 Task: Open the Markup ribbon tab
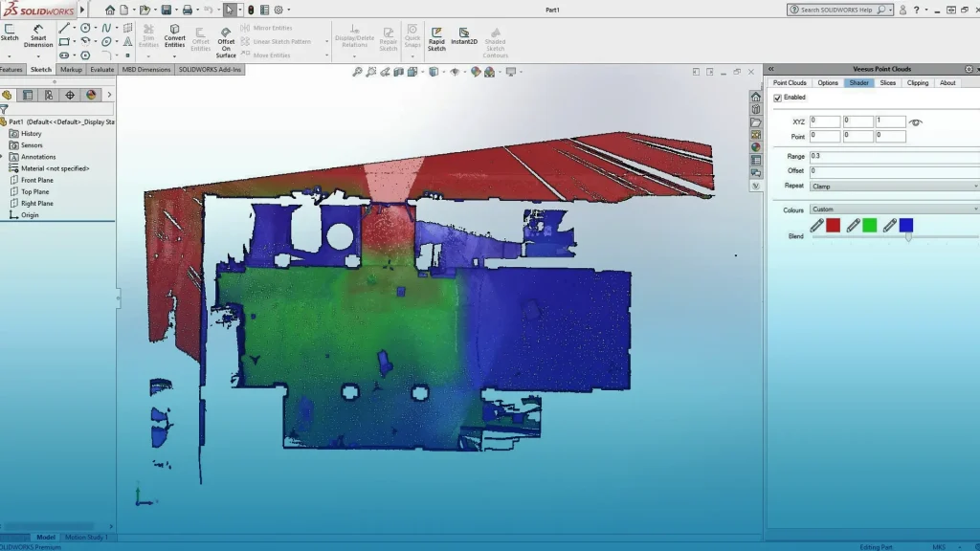(72, 69)
